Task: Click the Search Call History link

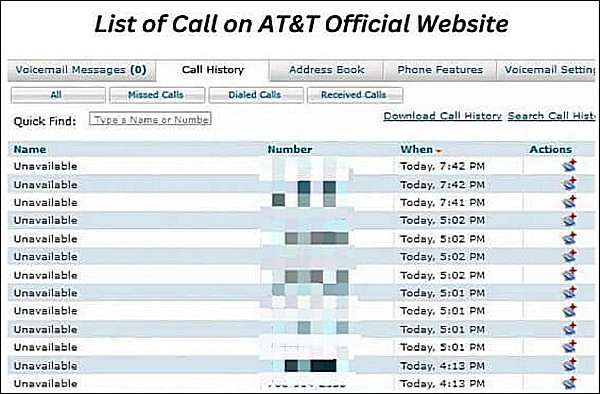Action: point(551,116)
